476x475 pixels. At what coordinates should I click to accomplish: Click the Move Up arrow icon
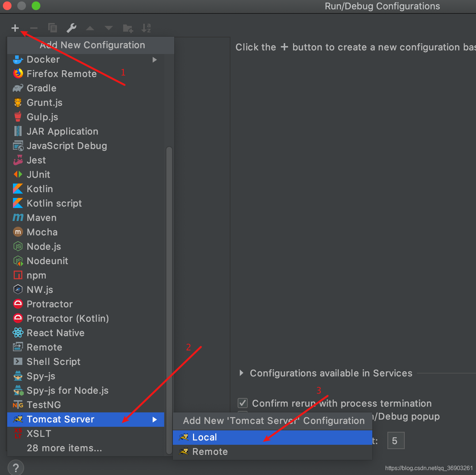90,28
